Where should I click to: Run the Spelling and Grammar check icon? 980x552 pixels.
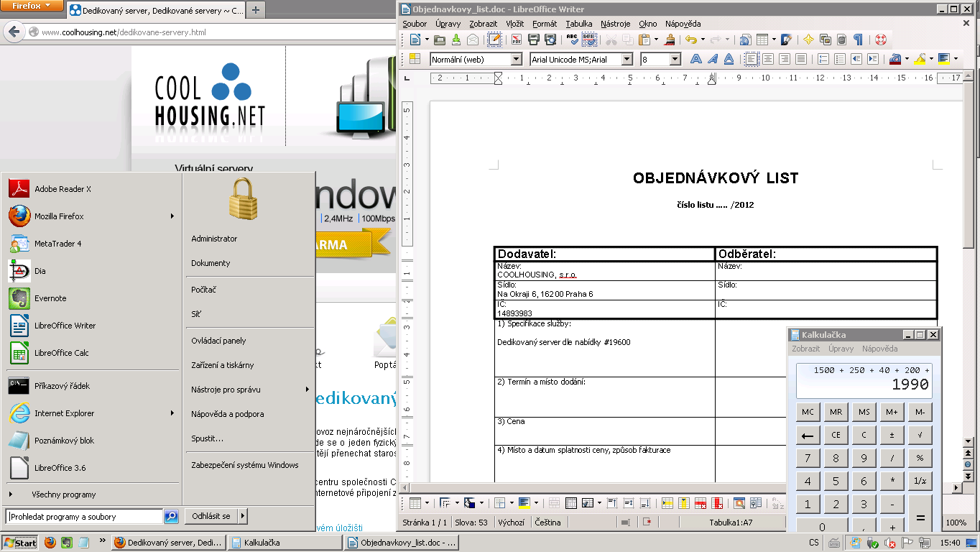point(572,40)
